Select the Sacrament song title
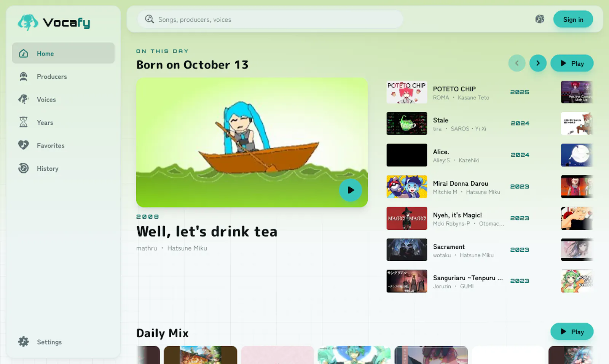Screen dimensions: 609x364 [x=449, y=246]
